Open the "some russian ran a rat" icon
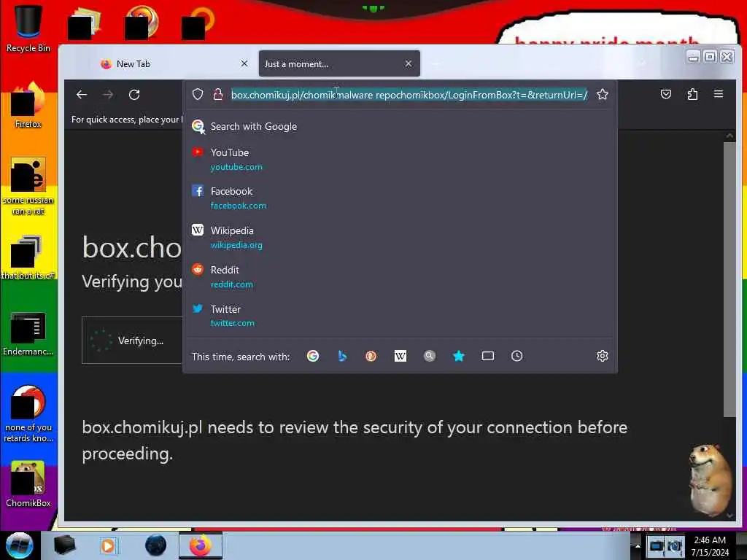This screenshot has height=560, width=747. point(28,187)
